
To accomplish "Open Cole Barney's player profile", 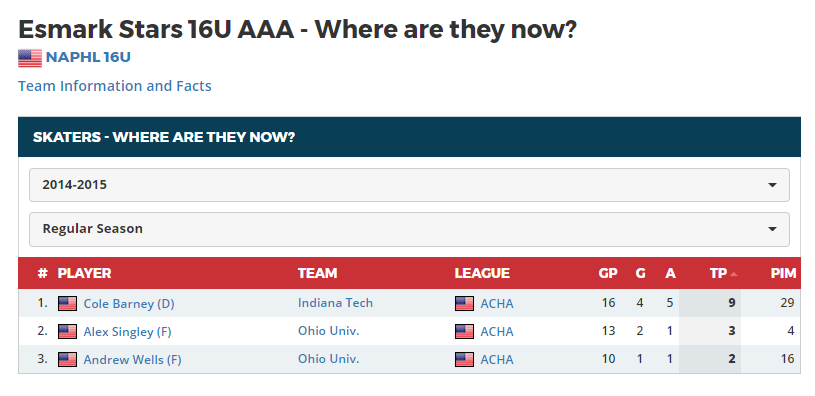I will click(x=129, y=304).
